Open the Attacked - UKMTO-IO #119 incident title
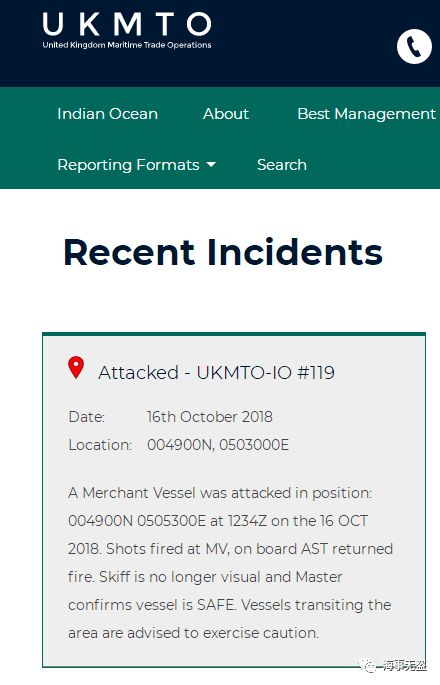The height and width of the screenshot is (685, 440). (216, 373)
